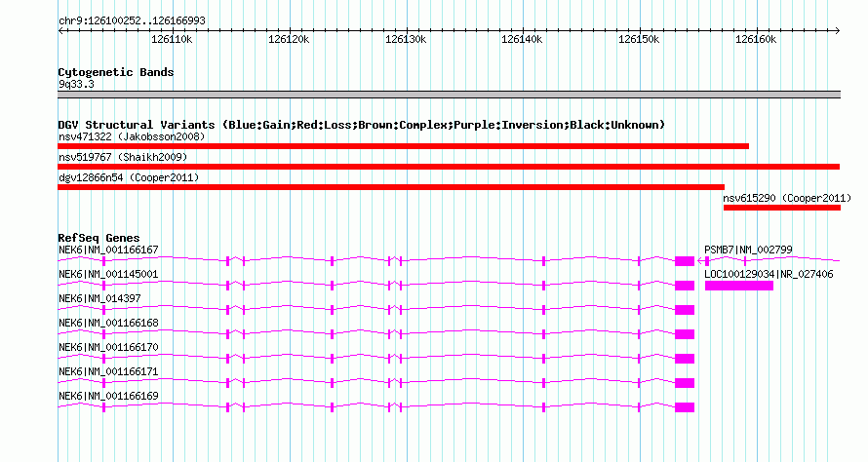
Task: Open transcript label NEK6|NM_001166170
Action: click(108, 347)
